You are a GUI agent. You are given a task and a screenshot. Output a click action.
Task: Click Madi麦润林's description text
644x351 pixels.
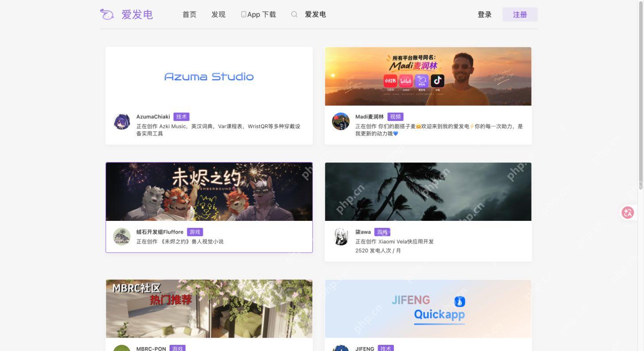pos(439,130)
